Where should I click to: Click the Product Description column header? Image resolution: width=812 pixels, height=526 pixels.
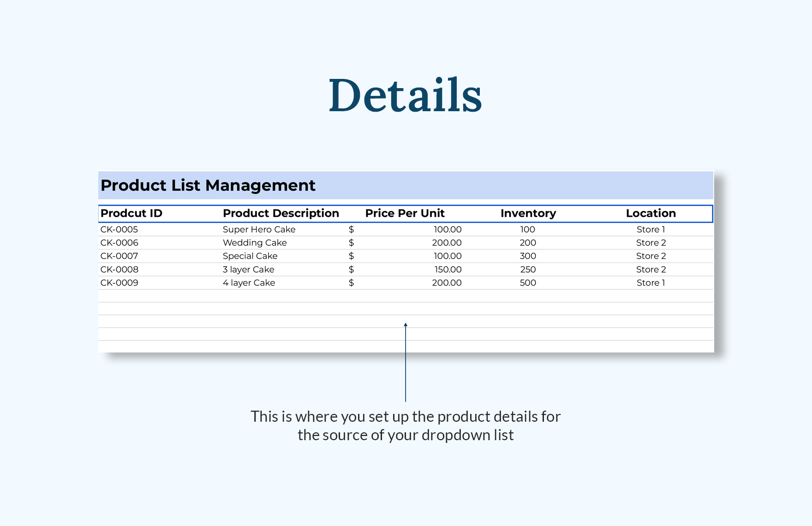(x=281, y=213)
